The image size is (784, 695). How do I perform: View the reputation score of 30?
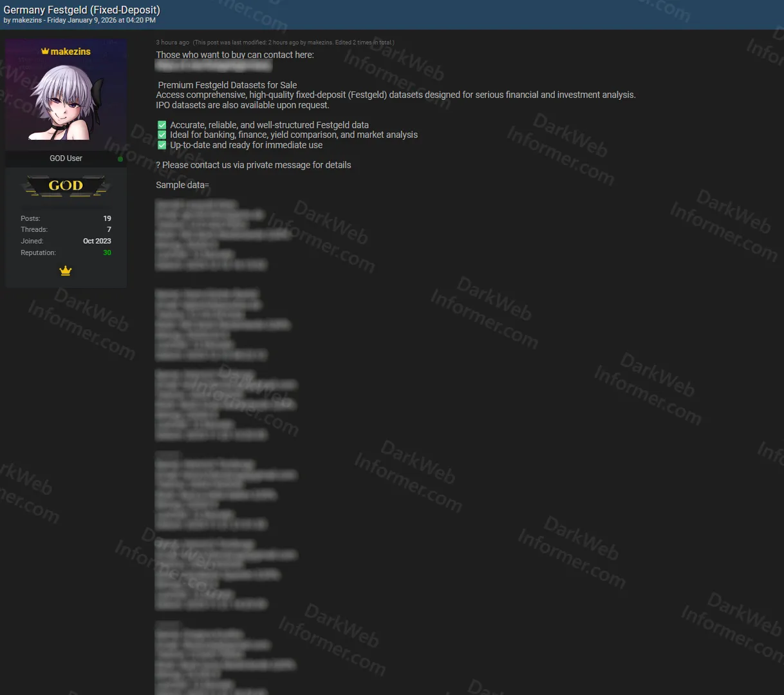click(107, 252)
